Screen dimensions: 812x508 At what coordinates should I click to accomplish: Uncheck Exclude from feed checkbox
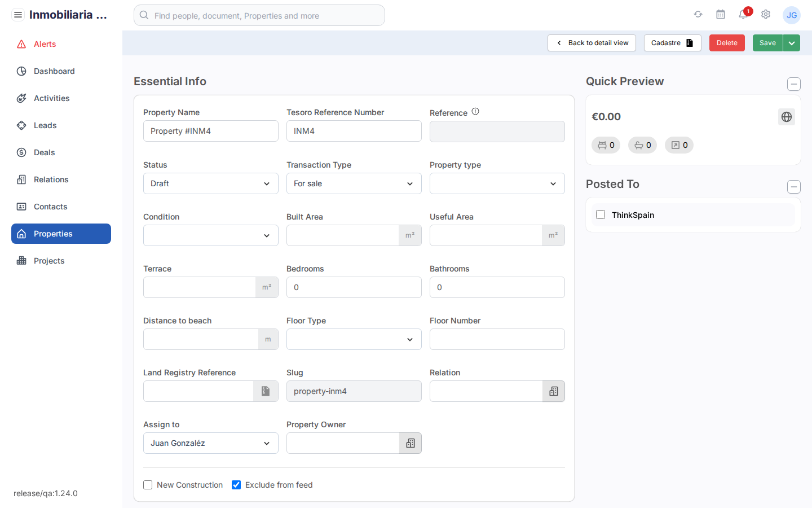[236, 485]
